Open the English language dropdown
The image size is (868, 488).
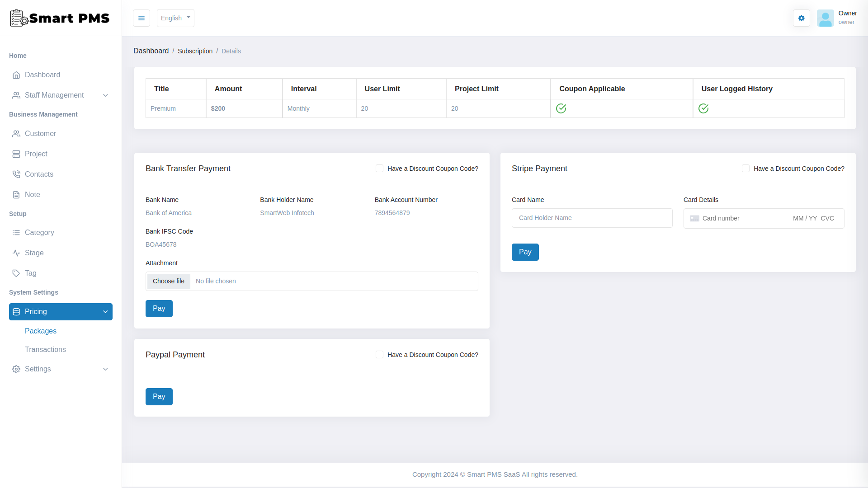[x=175, y=18]
